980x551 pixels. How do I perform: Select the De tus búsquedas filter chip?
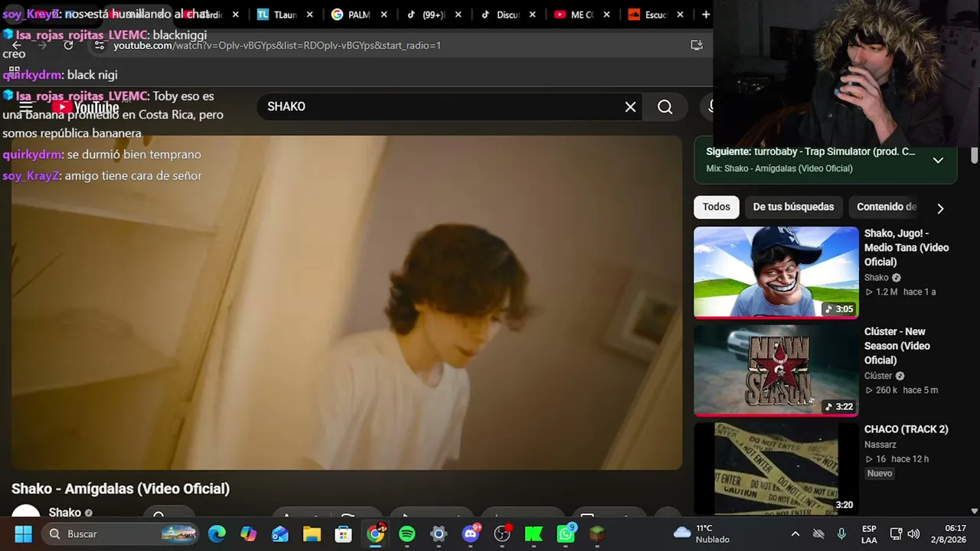(793, 207)
